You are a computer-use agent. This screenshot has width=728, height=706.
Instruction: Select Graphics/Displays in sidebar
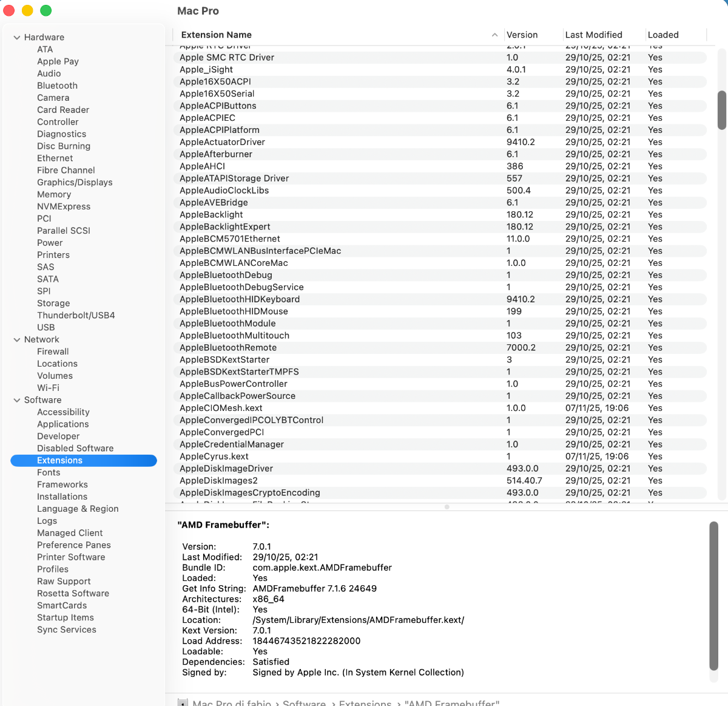click(75, 182)
